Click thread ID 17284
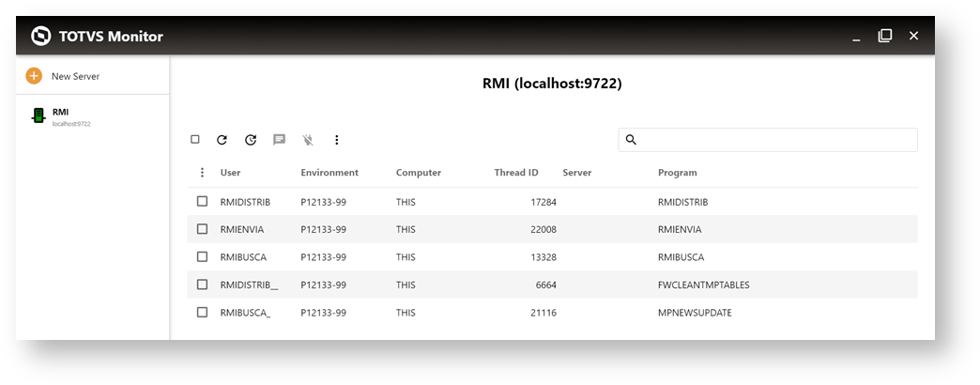Screen dimensions: 980x385 (x=544, y=202)
